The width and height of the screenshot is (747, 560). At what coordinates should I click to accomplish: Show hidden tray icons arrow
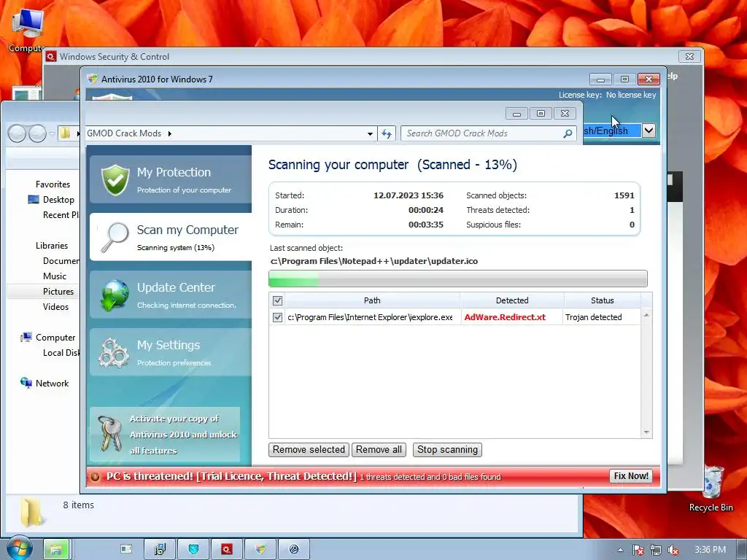click(x=620, y=550)
